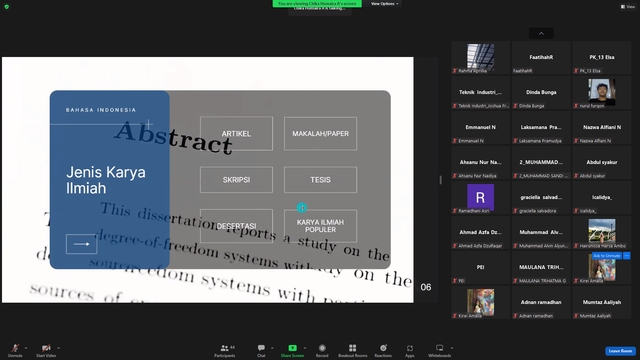
Task: Expand audio options arrow beside Unmute
Action: click(26, 348)
